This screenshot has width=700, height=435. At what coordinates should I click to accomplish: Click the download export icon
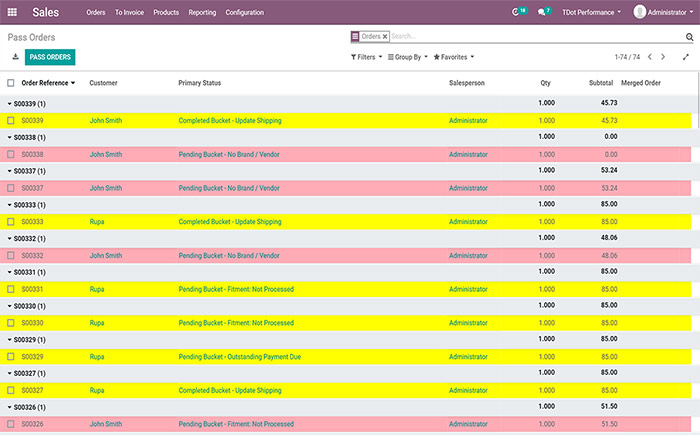15,57
